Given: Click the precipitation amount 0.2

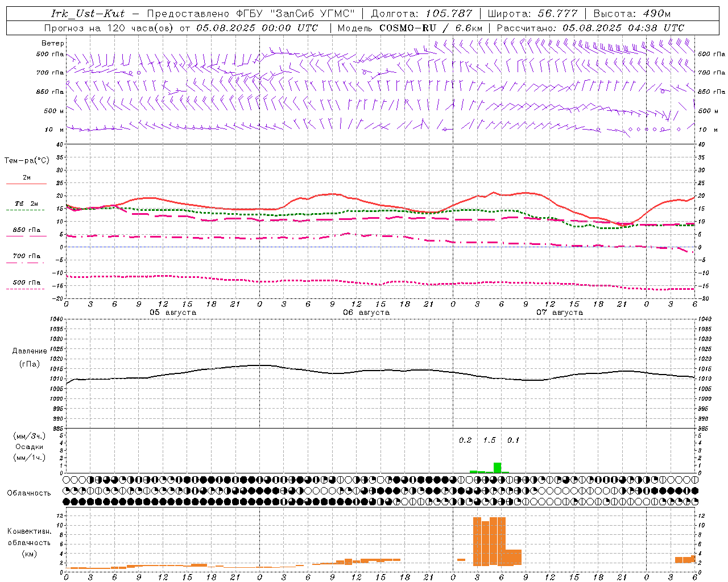Looking at the screenshot, I should [465, 440].
